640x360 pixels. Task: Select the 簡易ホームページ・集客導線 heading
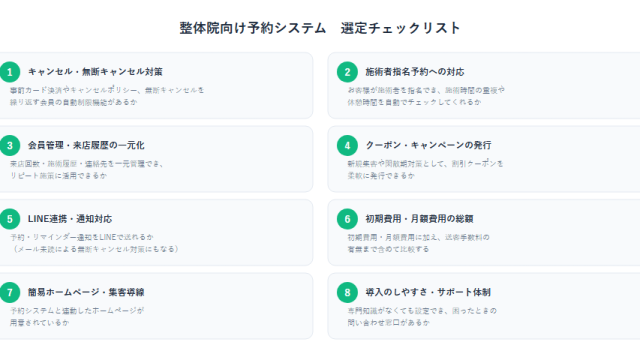pos(86,292)
